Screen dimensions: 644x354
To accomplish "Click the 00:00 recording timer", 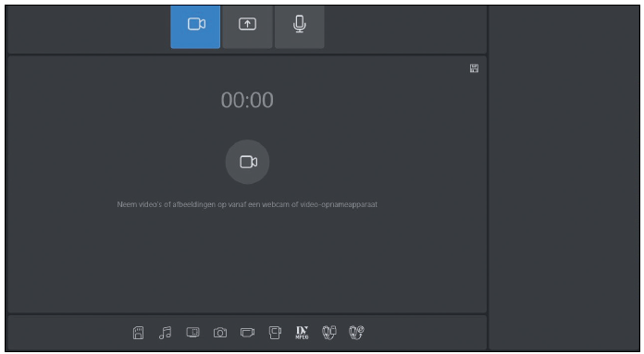I will pyautogui.click(x=247, y=100).
